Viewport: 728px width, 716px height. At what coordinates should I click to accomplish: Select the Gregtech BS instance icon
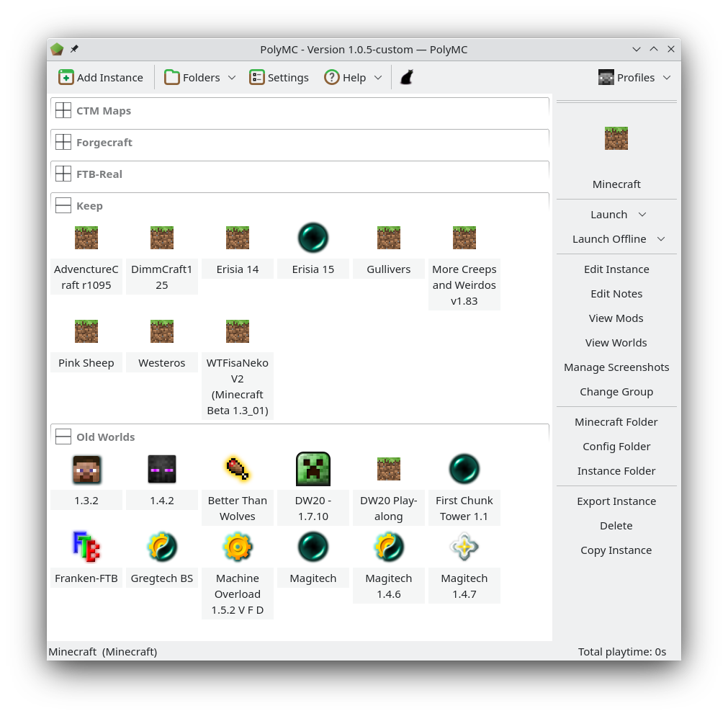coord(162,547)
